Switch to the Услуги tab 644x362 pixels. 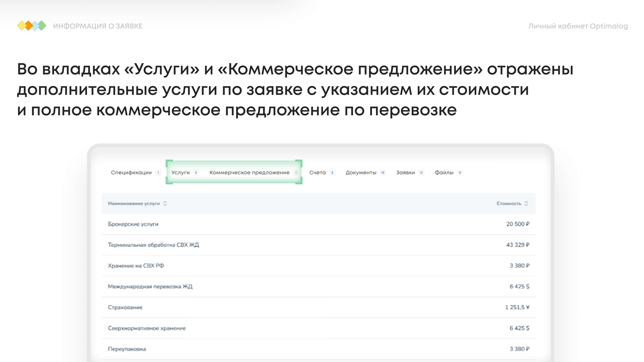point(180,173)
